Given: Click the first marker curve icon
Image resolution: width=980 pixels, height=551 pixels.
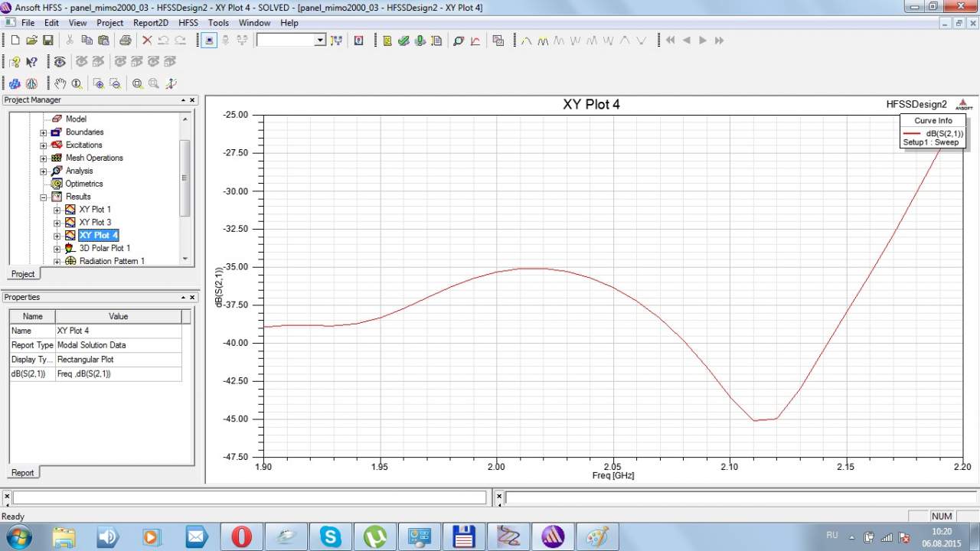Looking at the screenshot, I should click(x=526, y=41).
